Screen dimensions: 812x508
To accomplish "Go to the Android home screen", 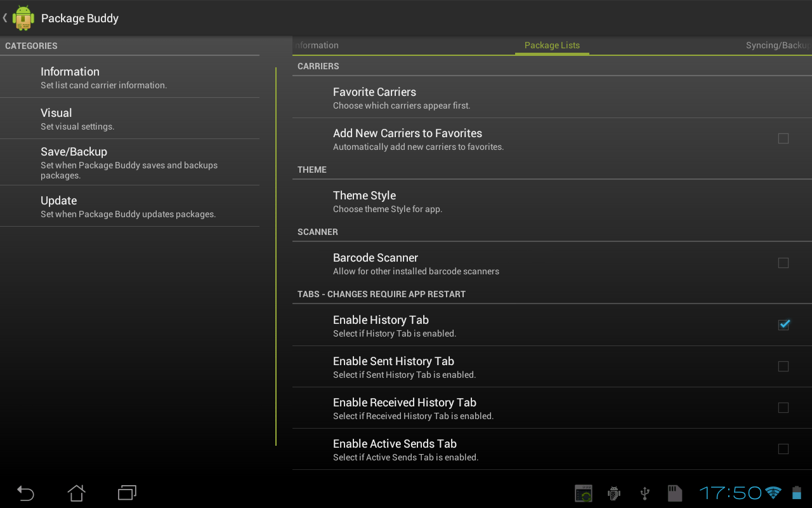I will tap(76, 493).
